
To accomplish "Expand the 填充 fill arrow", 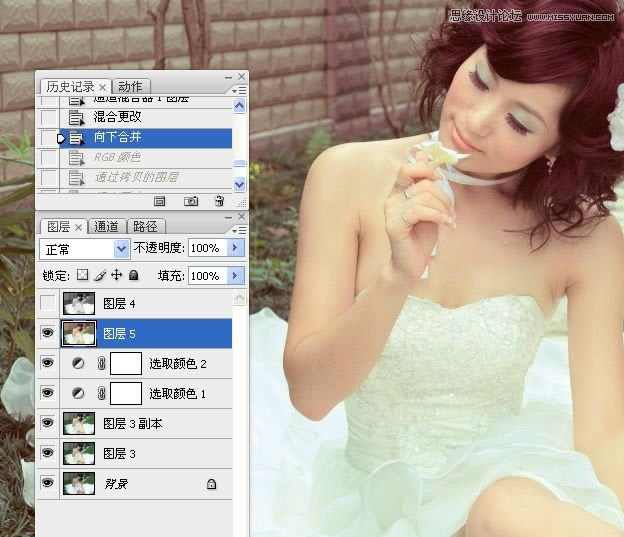I will pyautogui.click(x=236, y=275).
